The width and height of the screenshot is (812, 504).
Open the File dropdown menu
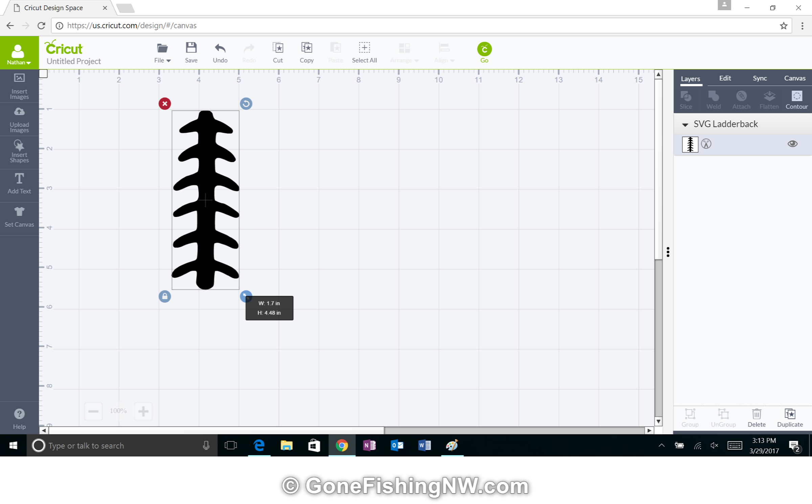click(162, 52)
